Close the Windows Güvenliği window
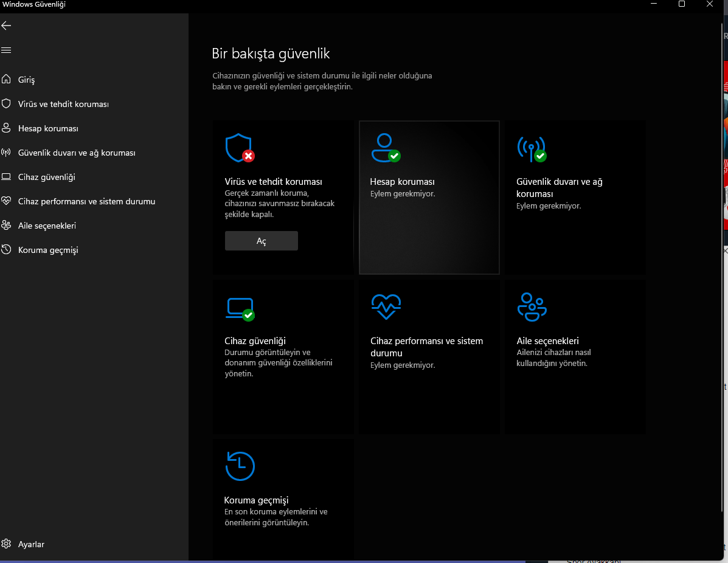The height and width of the screenshot is (563, 728). [709, 4]
